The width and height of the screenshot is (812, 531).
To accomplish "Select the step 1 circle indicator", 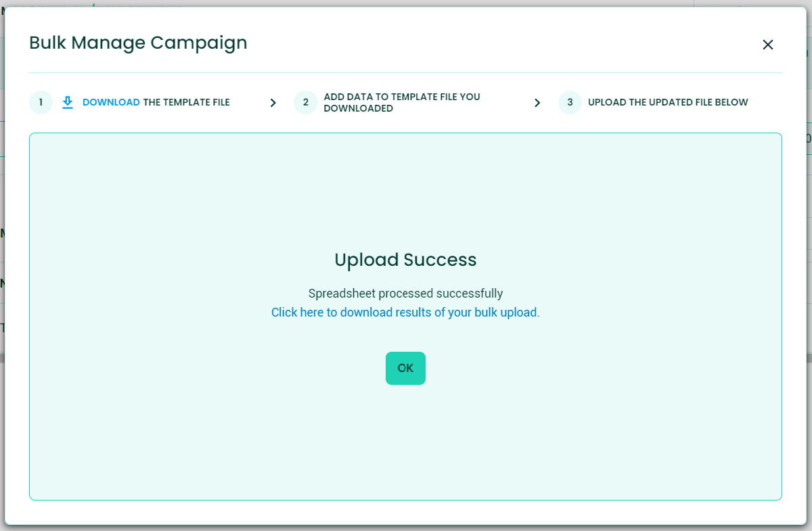I will [x=41, y=102].
